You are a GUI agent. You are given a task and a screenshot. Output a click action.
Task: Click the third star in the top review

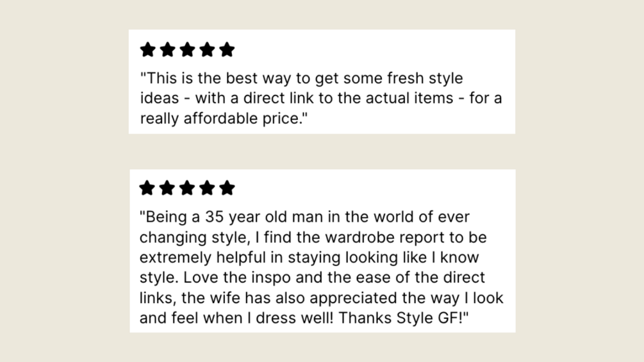pos(187,50)
